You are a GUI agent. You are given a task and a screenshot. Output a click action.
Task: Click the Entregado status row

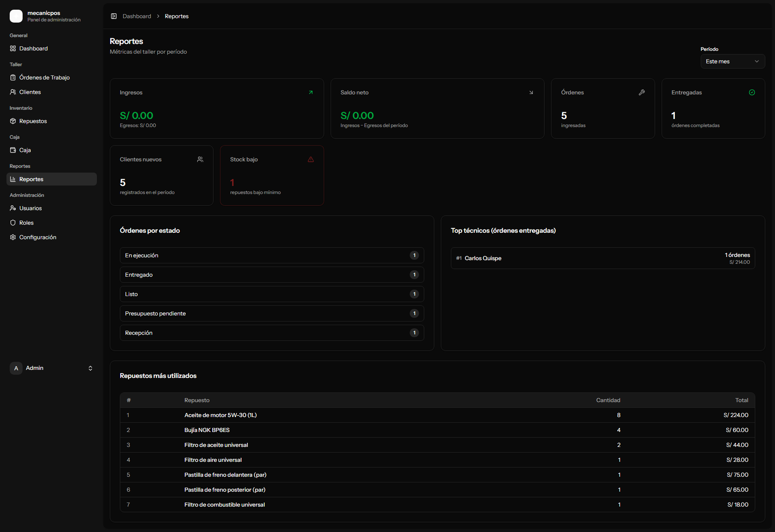[x=272, y=275]
